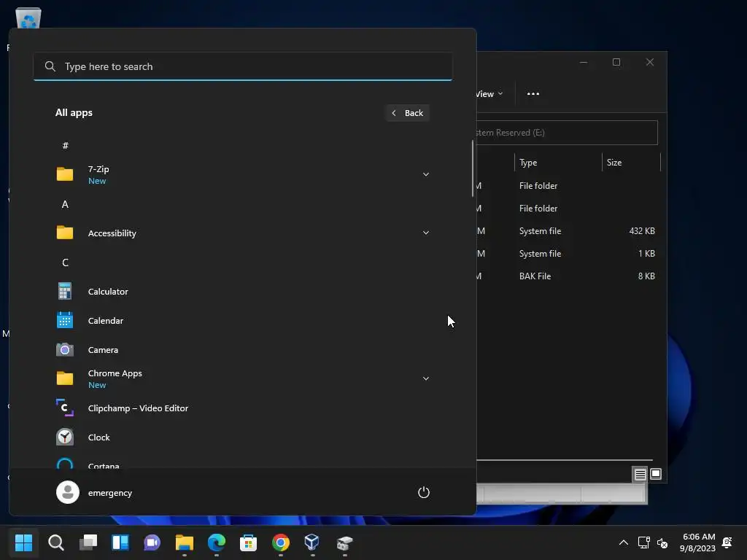The image size is (747, 560).
Task: Open the Accessibility folder icon
Action: 65,233
